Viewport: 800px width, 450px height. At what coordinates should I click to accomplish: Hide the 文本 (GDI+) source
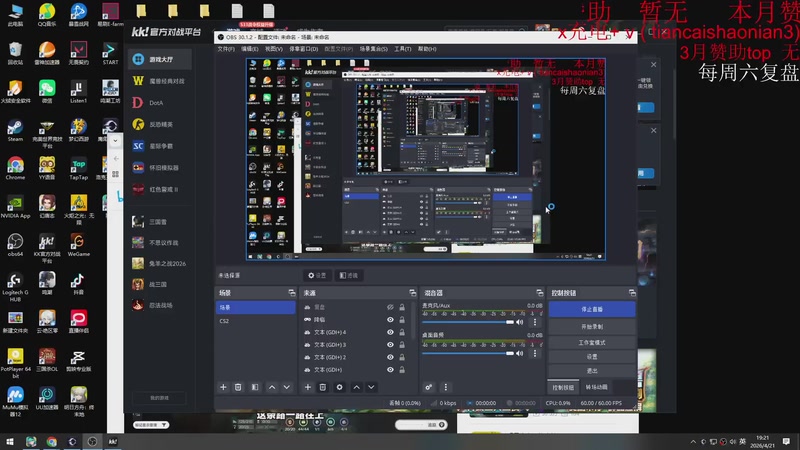(390, 369)
